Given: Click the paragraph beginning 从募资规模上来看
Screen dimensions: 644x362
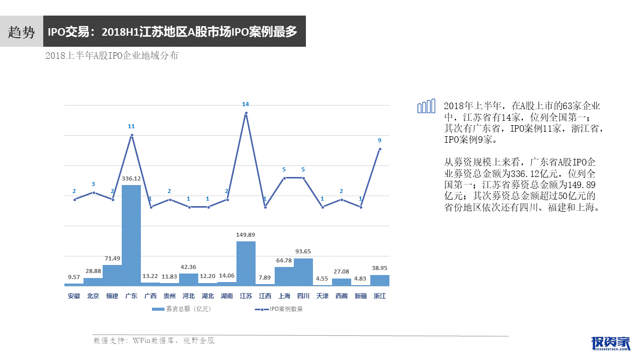Looking at the screenshot, I should 521,185.
